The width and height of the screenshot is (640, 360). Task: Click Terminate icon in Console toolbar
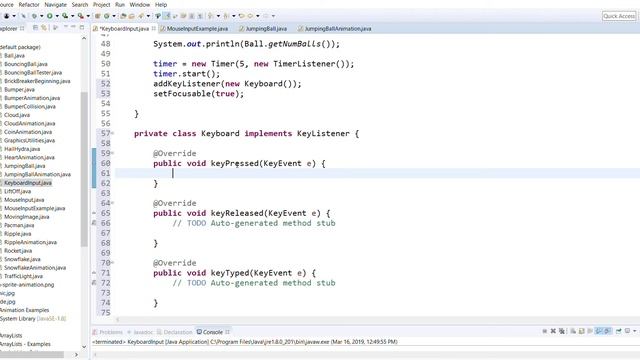click(544, 331)
